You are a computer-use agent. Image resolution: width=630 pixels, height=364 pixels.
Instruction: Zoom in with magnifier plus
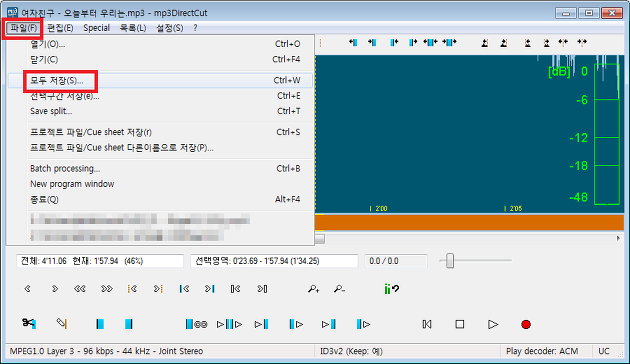click(313, 288)
